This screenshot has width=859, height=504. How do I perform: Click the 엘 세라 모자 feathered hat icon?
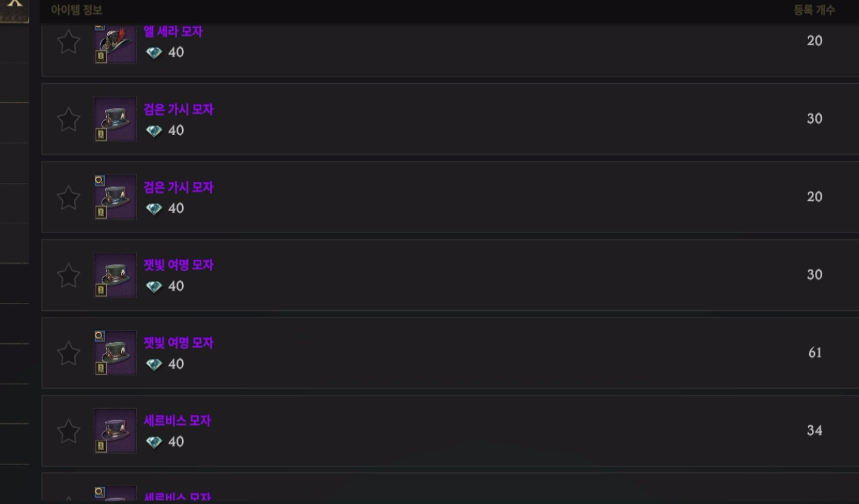pyautogui.click(x=115, y=44)
